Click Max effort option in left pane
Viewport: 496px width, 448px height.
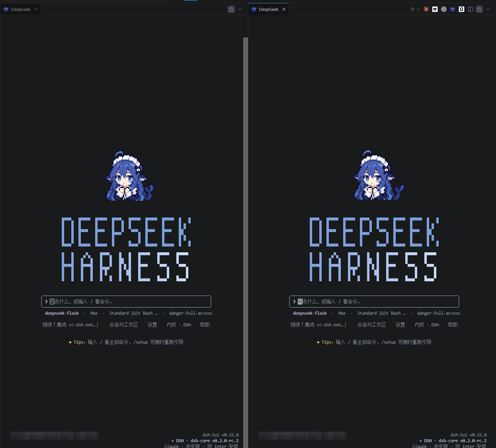94,313
